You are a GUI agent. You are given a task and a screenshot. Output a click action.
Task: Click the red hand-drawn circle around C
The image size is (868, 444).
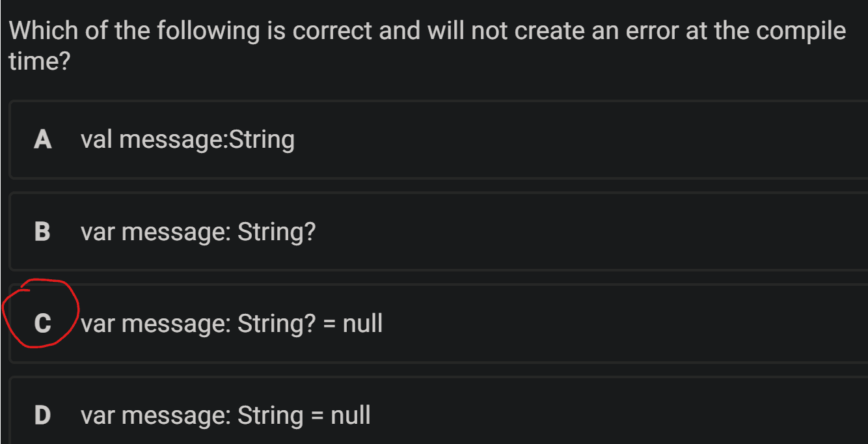[x=41, y=314]
